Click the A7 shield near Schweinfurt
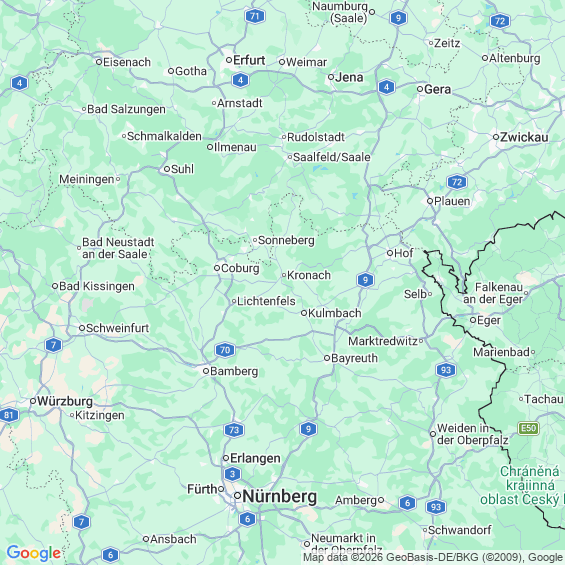The image size is (565, 565). (53, 345)
